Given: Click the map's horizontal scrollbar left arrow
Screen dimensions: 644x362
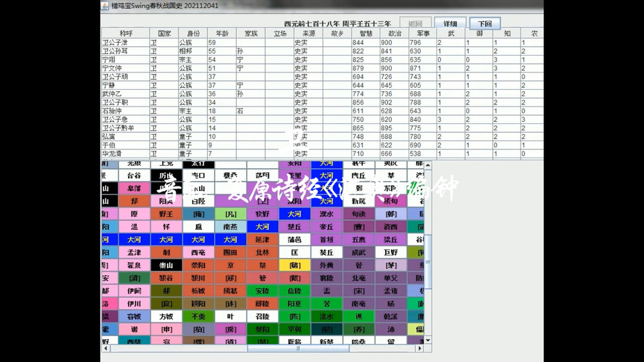Looking at the screenshot, I should [x=105, y=349].
